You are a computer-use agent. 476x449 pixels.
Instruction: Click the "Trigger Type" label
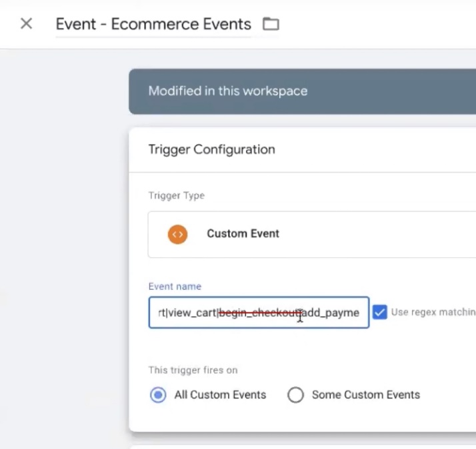[x=176, y=196]
